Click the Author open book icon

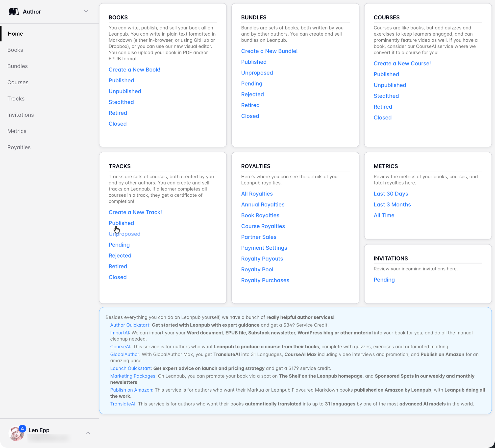tap(14, 12)
